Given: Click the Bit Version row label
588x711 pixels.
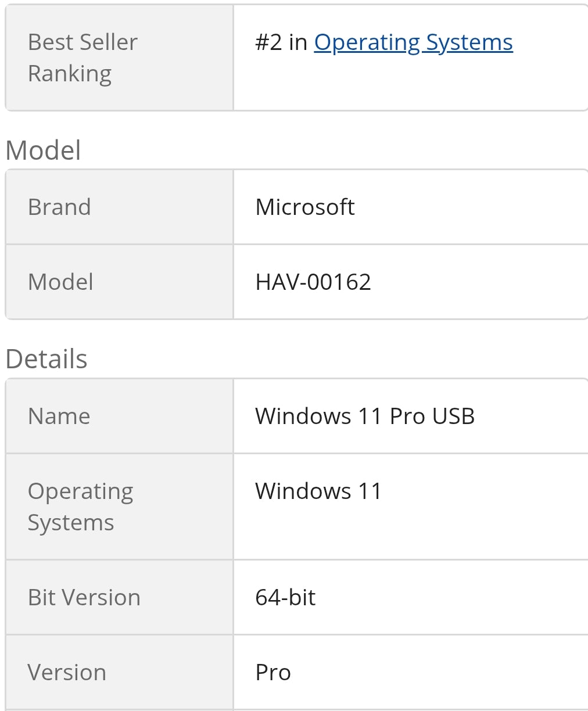Looking at the screenshot, I should point(84,598).
